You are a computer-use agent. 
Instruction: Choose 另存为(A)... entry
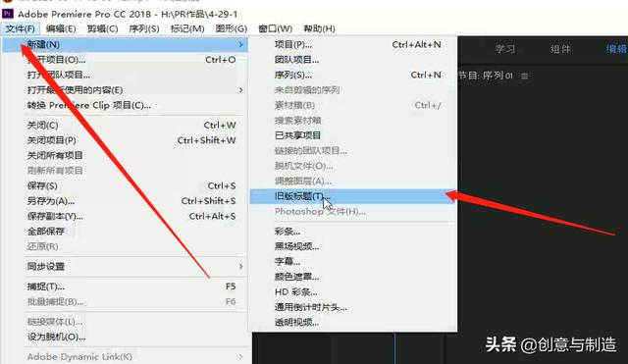(x=126, y=201)
